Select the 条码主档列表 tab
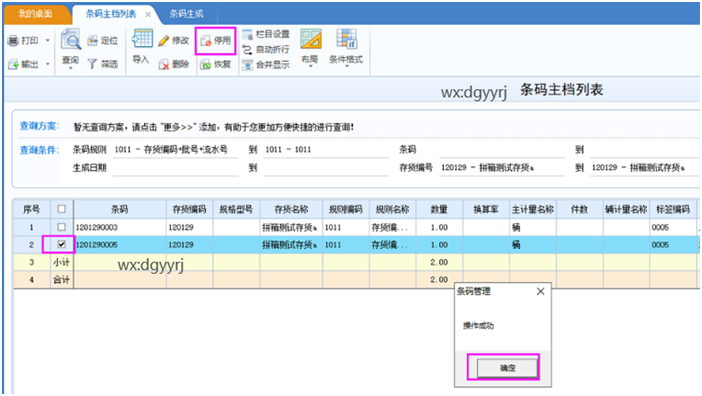This screenshot has width=702, height=396. coord(111,14)
